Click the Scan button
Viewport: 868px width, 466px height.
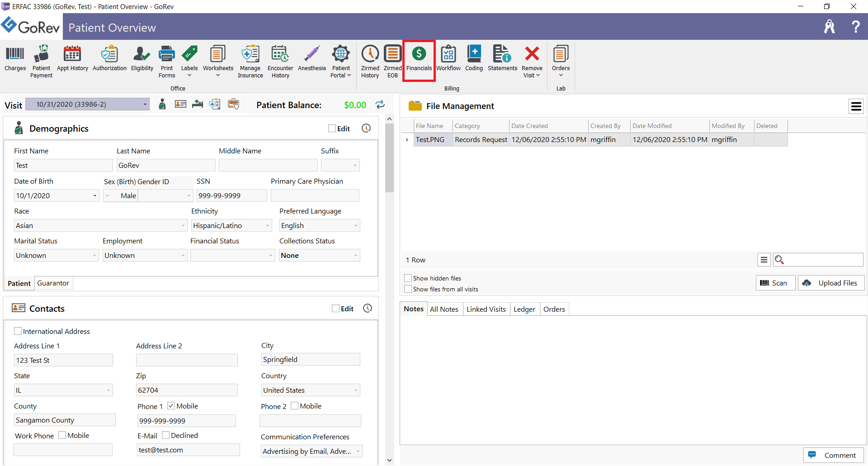775,283
